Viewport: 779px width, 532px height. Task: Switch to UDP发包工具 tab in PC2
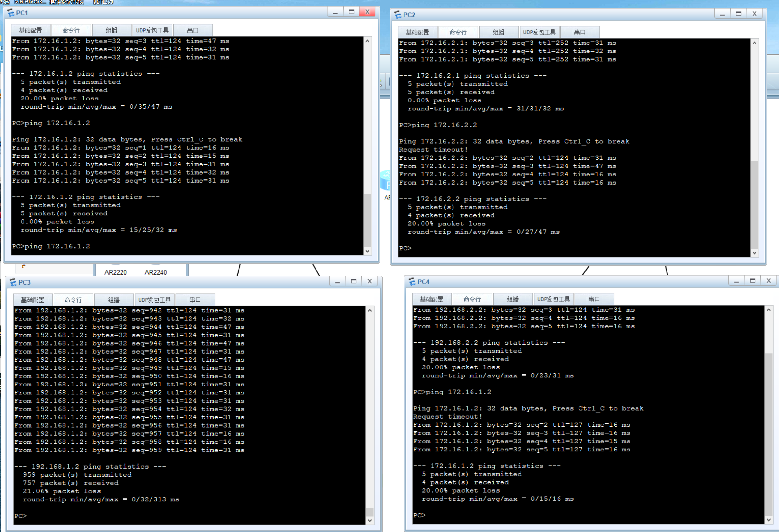(x=539, y=33)
